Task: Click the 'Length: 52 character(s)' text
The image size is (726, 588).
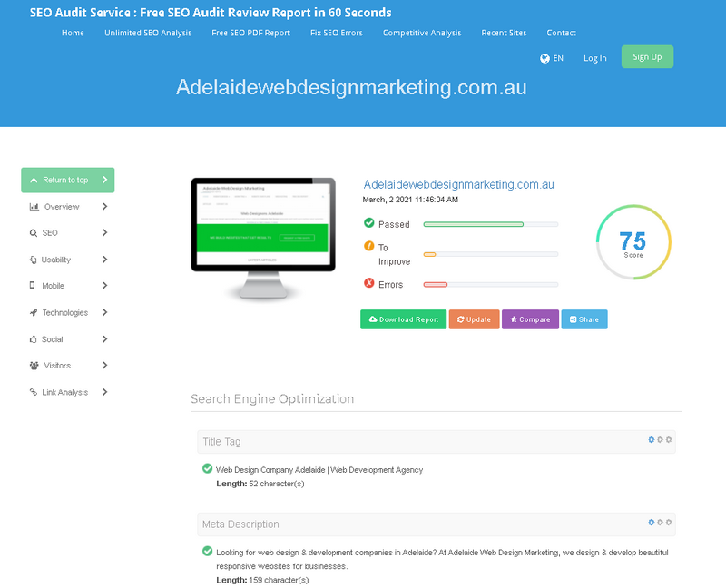Action: (x=260, y=484)
